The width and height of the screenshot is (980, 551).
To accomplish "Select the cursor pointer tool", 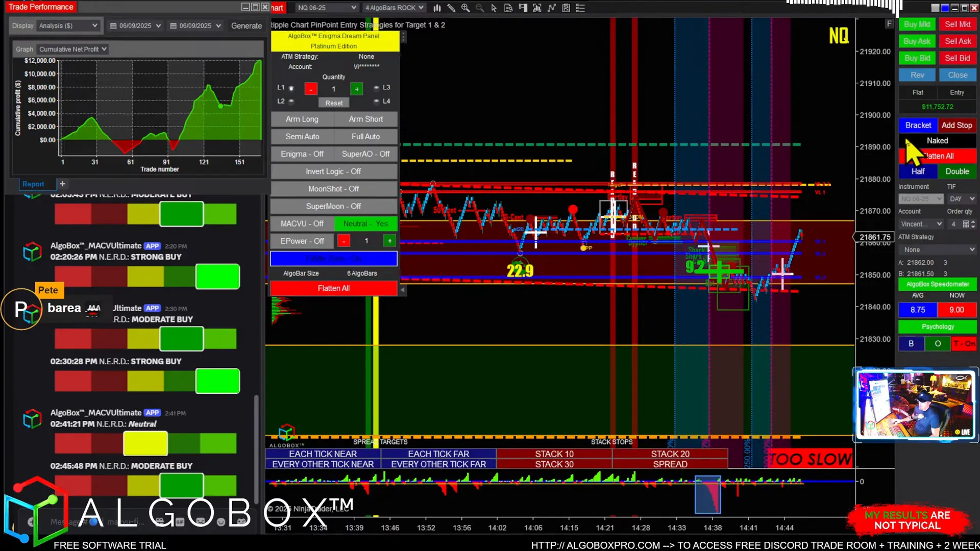I will [494, 8].
